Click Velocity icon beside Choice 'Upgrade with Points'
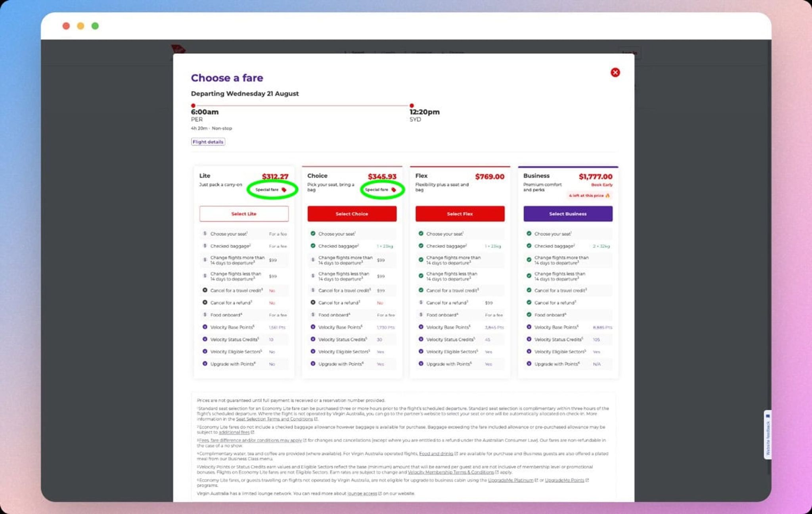Viewport: 812px width, 514px height. (313, 363)
